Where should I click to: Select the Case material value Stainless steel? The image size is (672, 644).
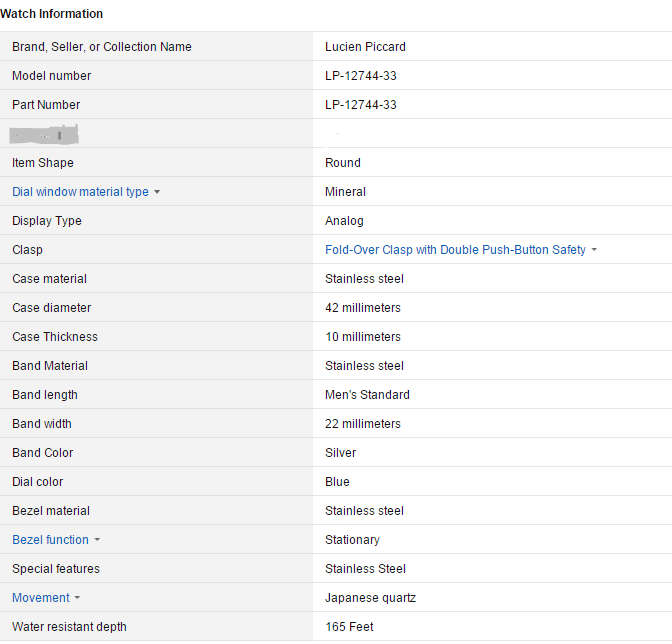point(364,279)
